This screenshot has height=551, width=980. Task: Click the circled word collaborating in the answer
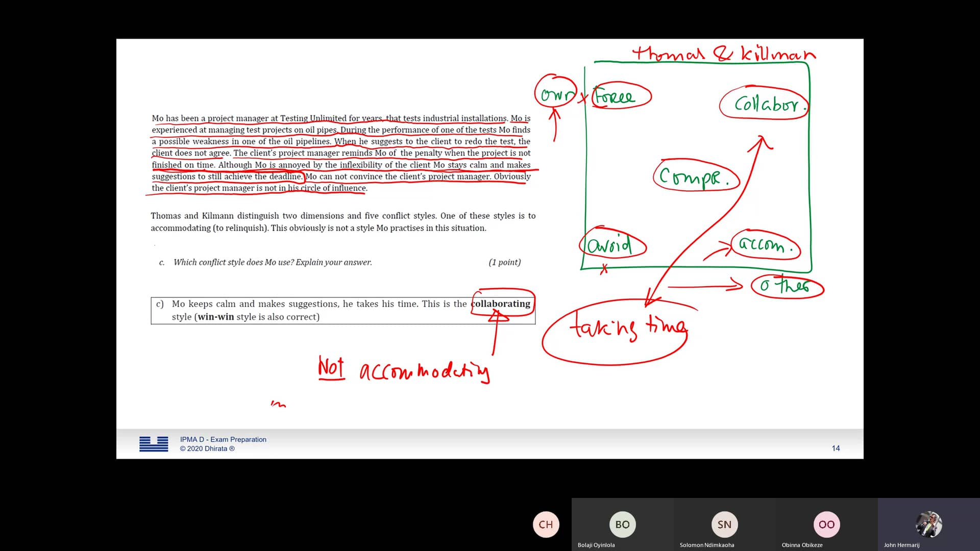[x=502, y=304]
